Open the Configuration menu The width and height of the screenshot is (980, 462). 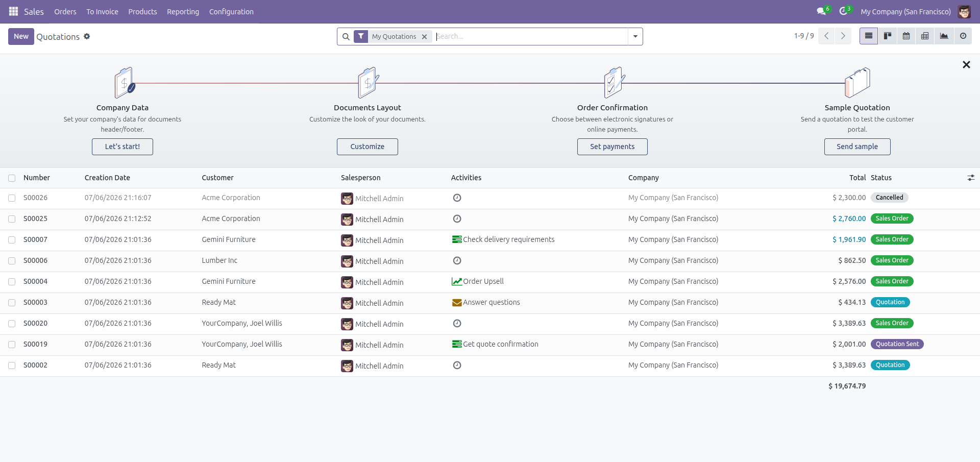pyautogui.click(x=231, y=12)
